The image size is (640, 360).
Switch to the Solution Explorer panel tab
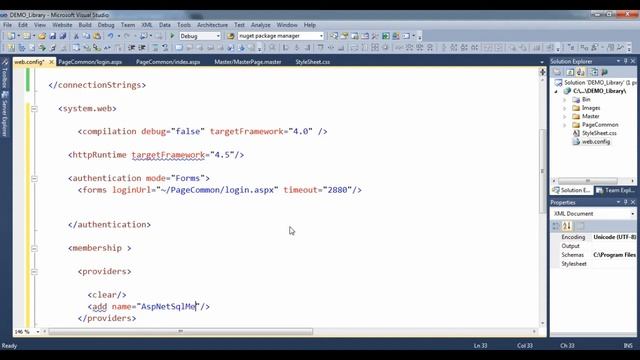click(571, 191)
